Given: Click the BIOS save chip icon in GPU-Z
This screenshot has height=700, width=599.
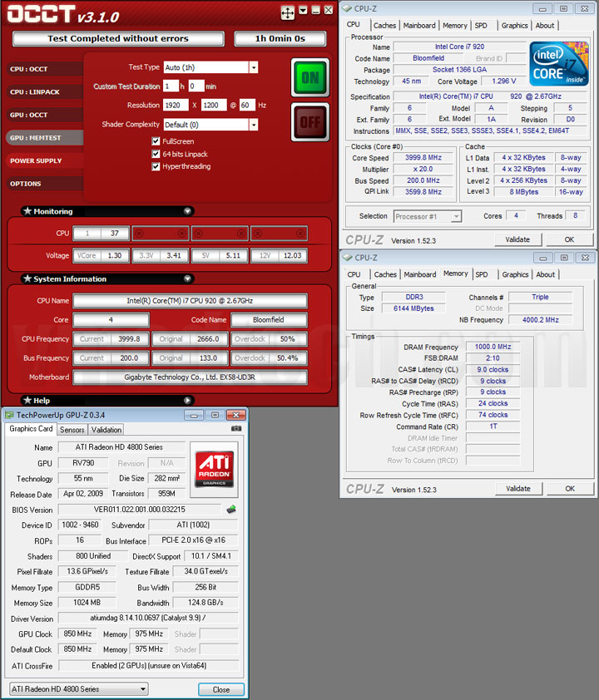Looking at the screenshot, I should point(231,510).
